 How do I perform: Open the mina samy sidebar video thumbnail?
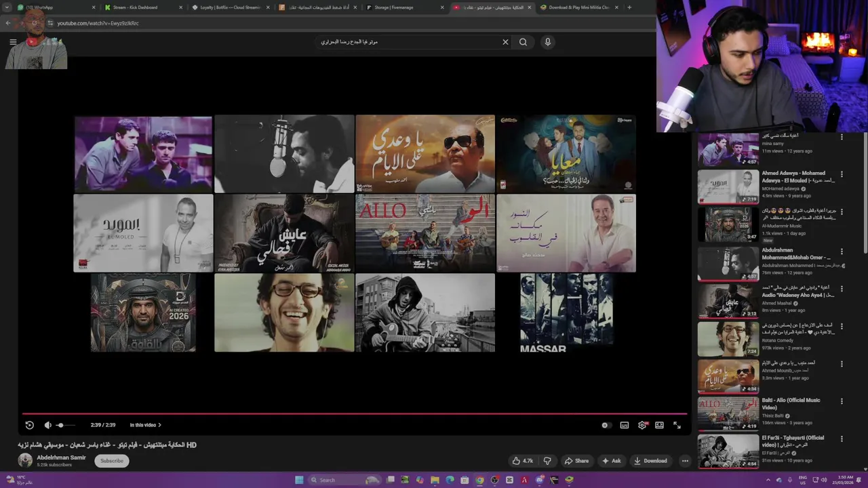[x=728, y=149]
